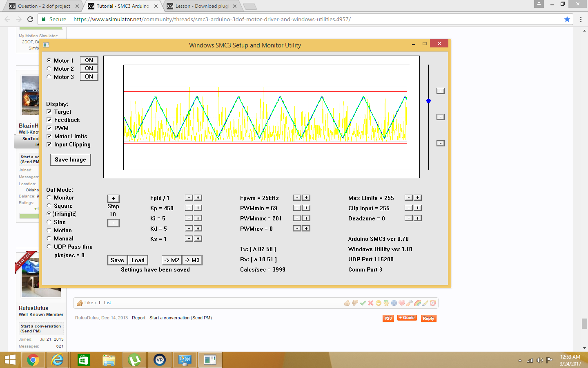
Task: Click top minus button beside slider
Action: click(x=441, y=91)
